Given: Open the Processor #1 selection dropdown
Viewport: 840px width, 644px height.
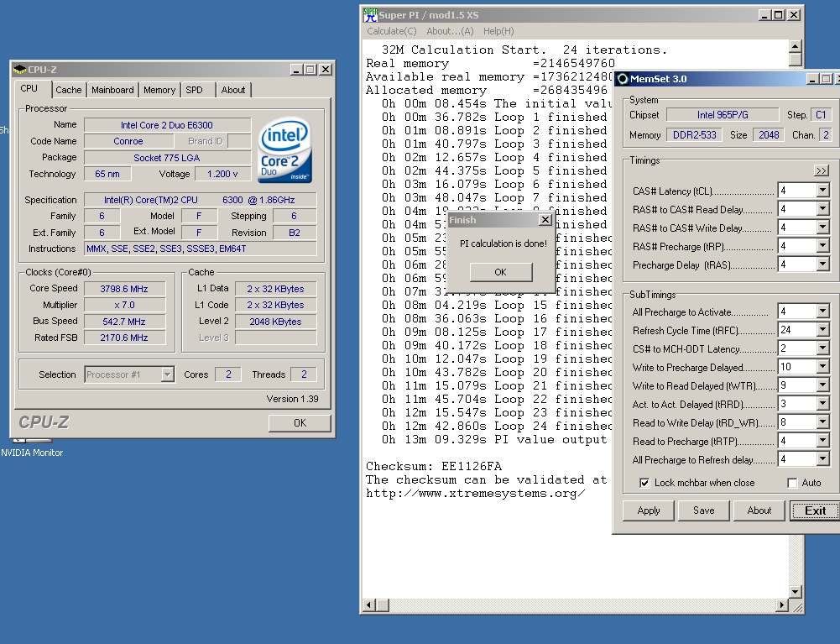Looking at the screenshot, I should [x=167, y=374].
